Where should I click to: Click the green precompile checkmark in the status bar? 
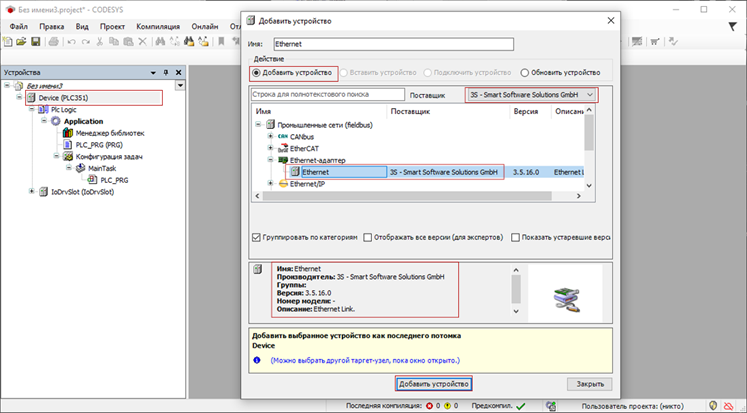(x=521, y=406)
